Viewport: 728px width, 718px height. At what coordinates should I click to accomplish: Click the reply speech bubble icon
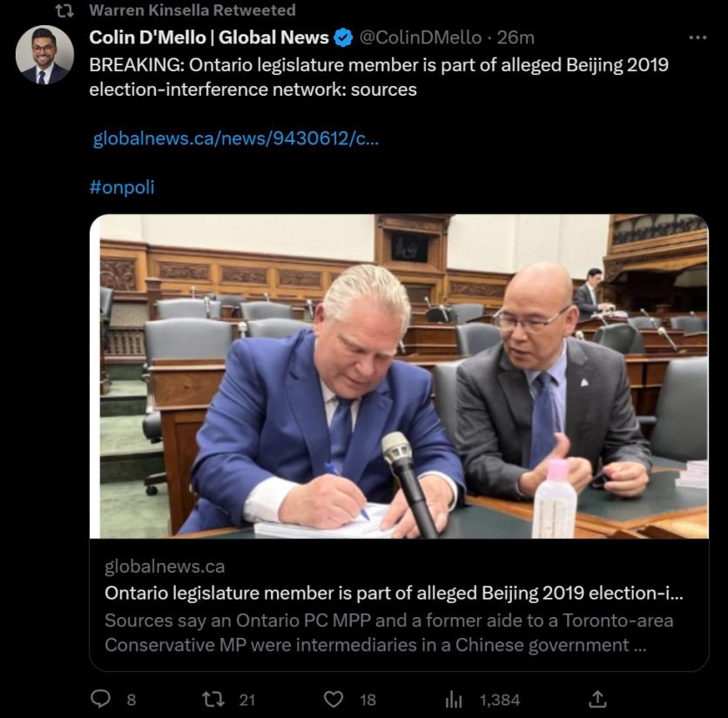(102, 699)
